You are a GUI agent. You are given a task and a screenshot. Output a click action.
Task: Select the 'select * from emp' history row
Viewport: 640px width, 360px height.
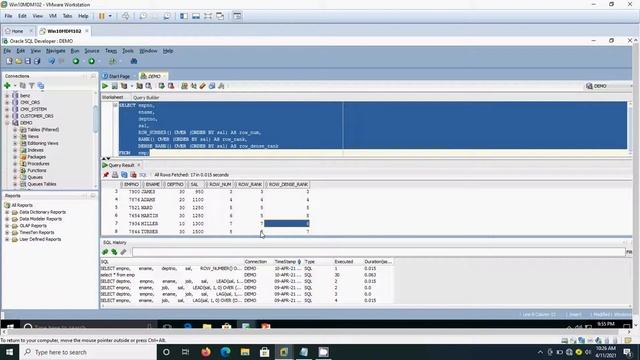[247, 275]
